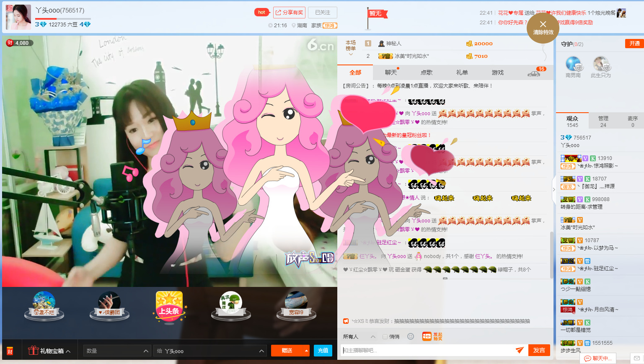
Task: Click the 开通 guardian button
Action: pos(634,44)
